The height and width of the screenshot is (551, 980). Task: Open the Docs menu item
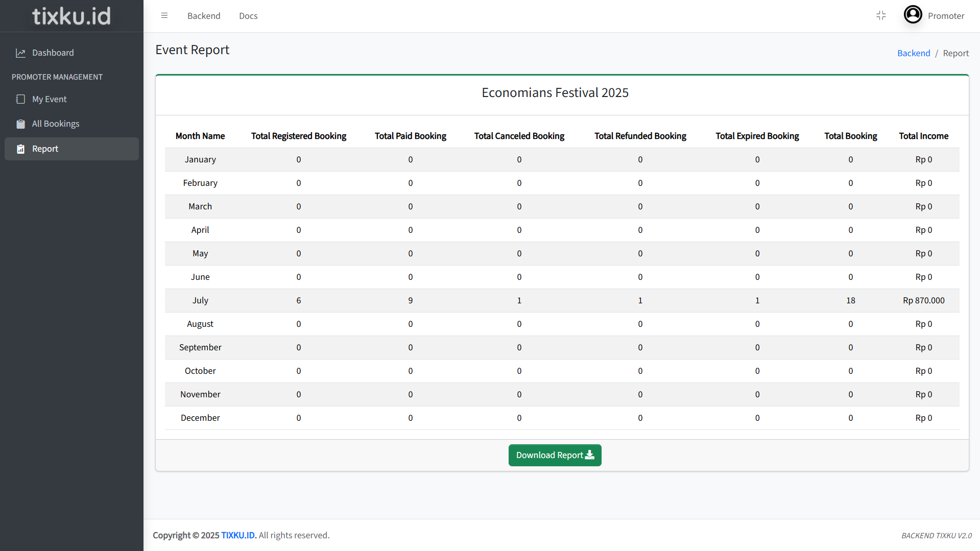[248, 16]
